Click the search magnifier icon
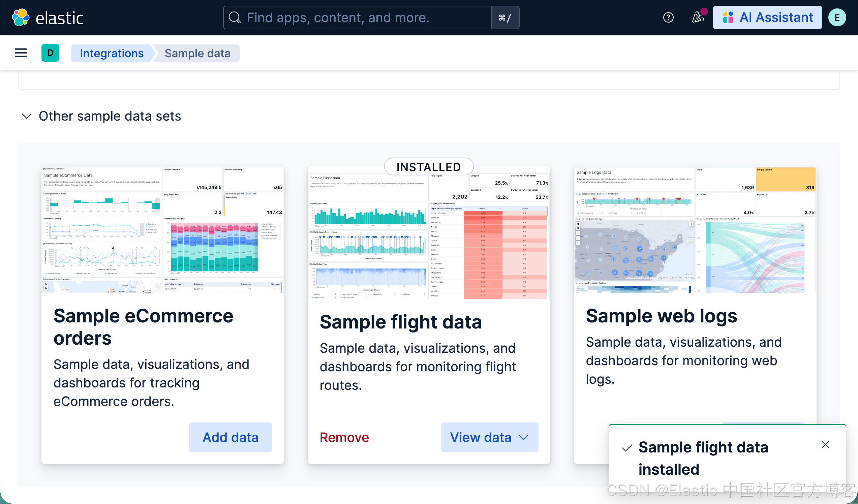858x504 pixels. pyautogui.click(x=234, y=18)
